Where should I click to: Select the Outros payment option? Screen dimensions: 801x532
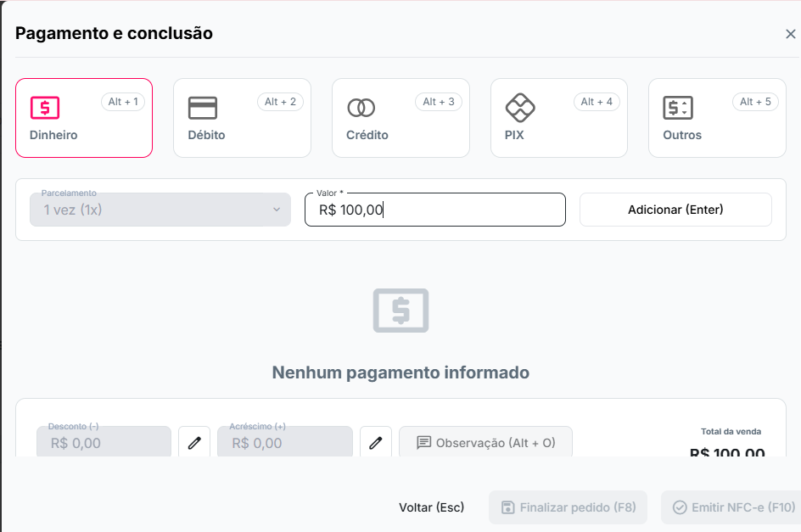(717, 118)
